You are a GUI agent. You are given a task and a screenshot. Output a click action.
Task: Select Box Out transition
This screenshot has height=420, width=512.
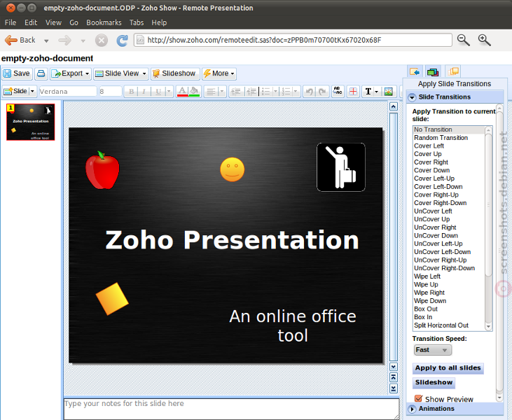[x=449, y=309]
